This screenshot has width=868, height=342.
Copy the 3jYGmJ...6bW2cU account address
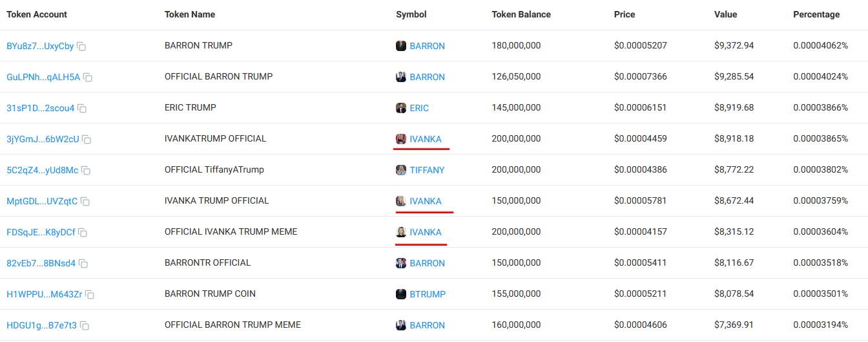pyautogui.click(x=87, y=140)
